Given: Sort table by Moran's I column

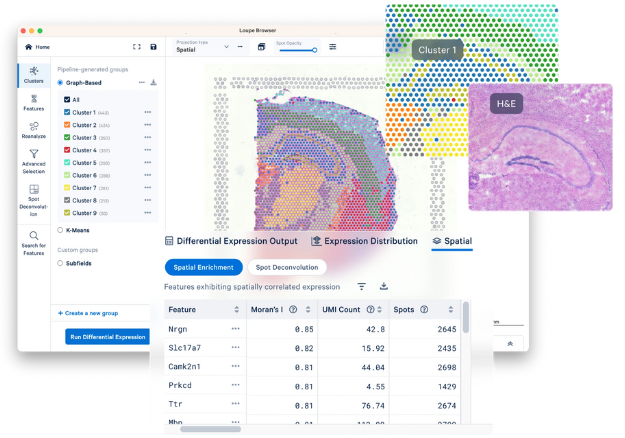Looking at the screenshot, I should (x=308, y=310).
